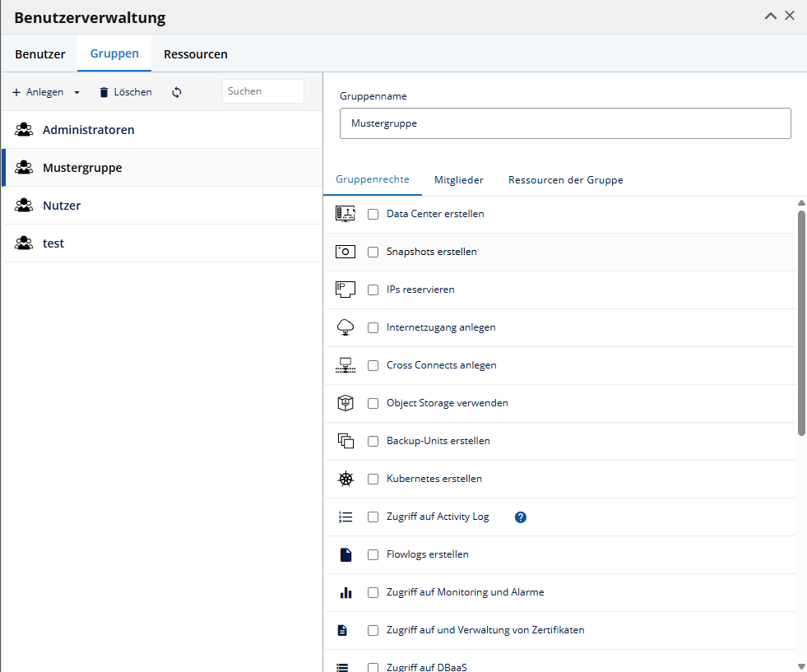Click the Object Storage cube icon
The height and width of the screenshot is (672, 807).
pos(346,403)
